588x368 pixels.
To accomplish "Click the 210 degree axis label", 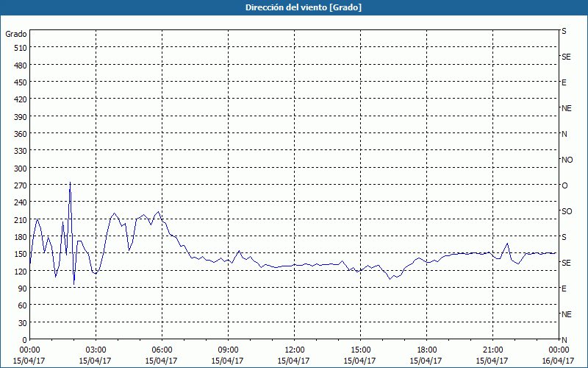I will point(21,220).
